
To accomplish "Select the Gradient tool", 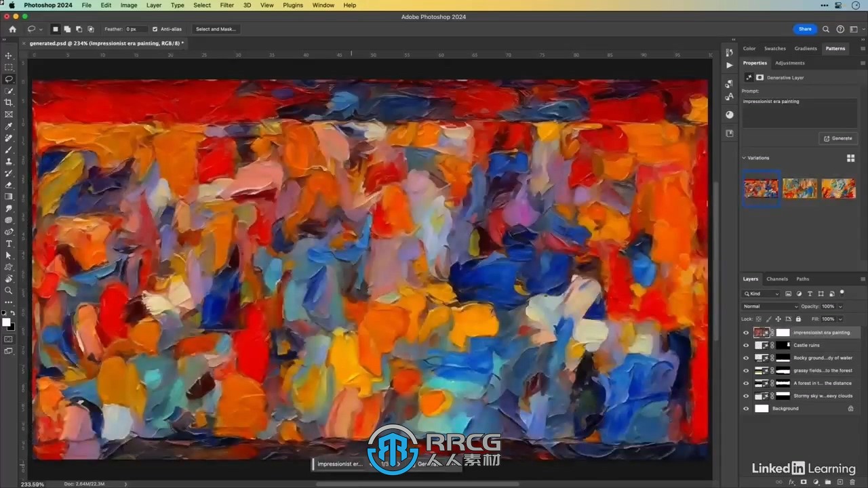I will tap(9, 197).
